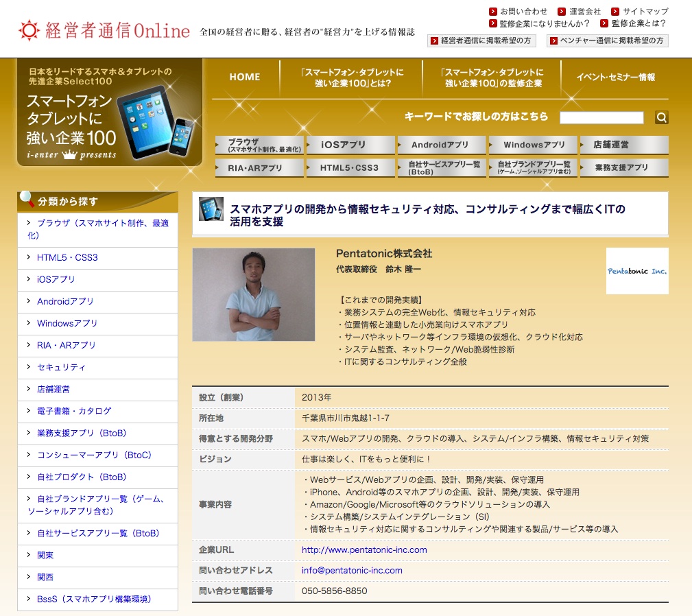Select the RIA・ARアプリ category button
This screenshot has width=692, height=616.
[x=259, y=167]
